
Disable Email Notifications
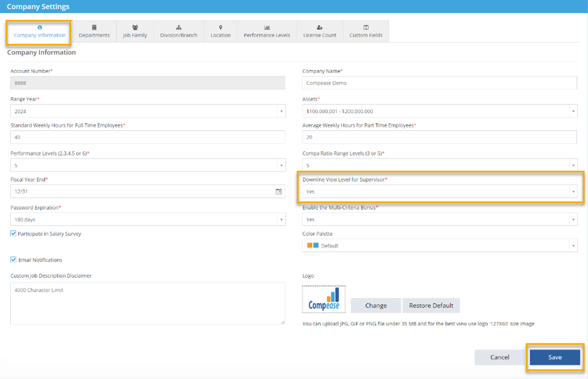point(13,259)
